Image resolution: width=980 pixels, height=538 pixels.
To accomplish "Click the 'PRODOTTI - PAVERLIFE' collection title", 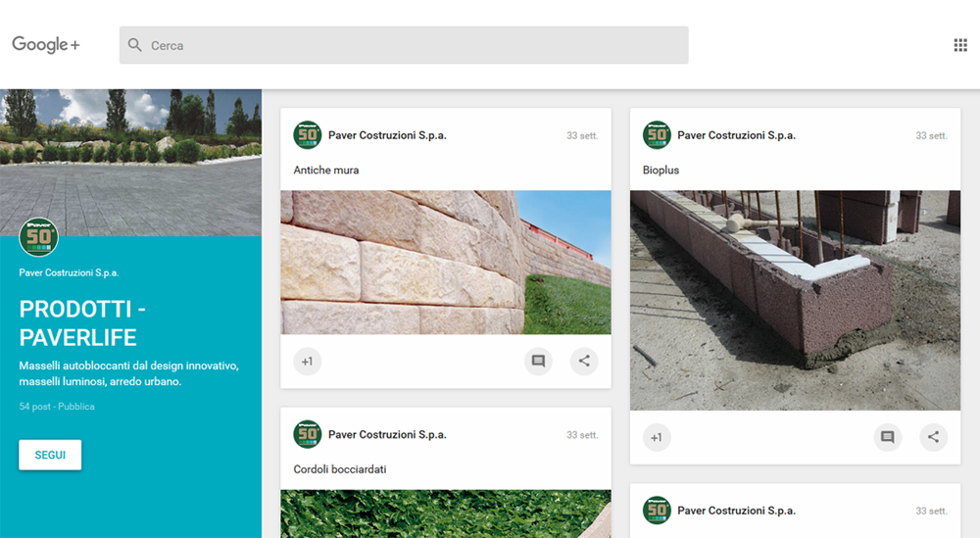I will [82, 323].
